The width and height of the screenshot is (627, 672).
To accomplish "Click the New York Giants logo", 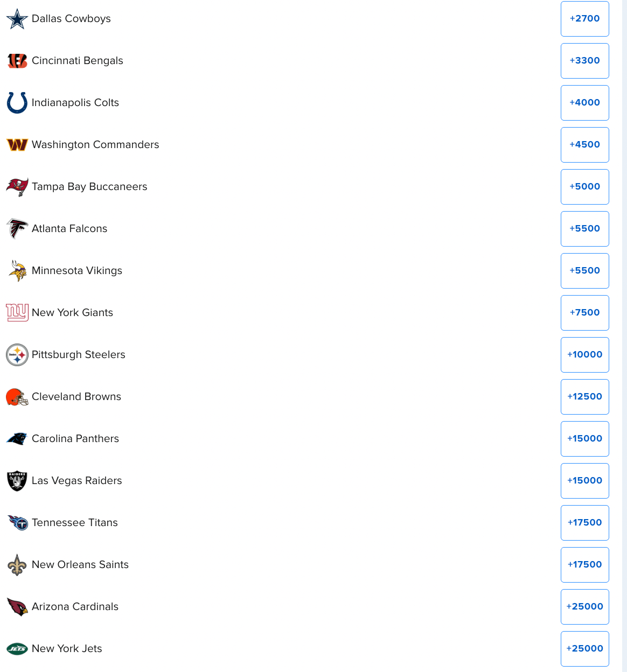I will point(17,313).
